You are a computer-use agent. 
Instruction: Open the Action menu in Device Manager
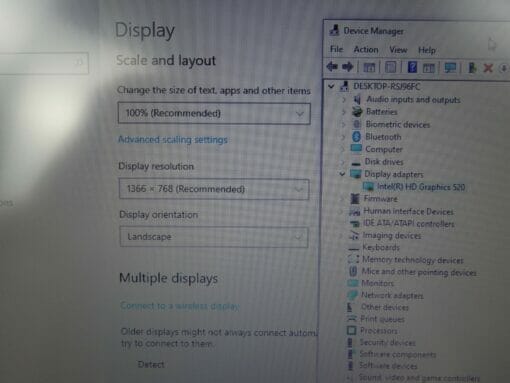[x=366, y=50]
